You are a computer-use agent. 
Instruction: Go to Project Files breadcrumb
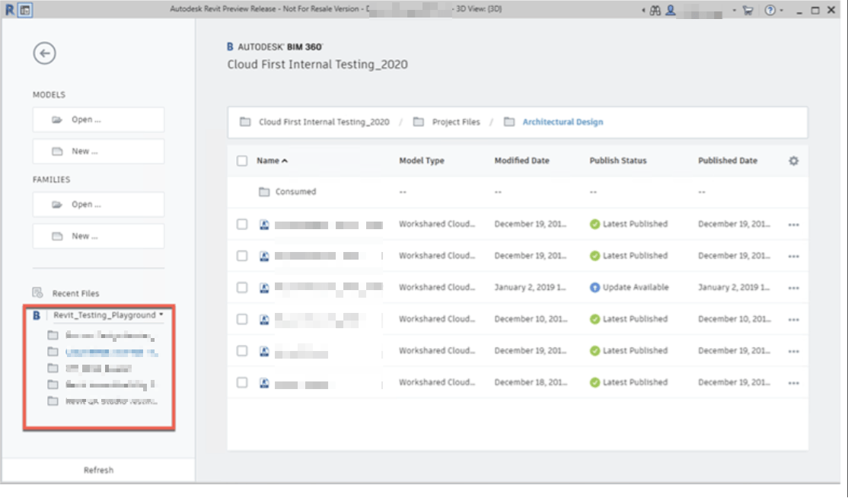tap(456, 122)
